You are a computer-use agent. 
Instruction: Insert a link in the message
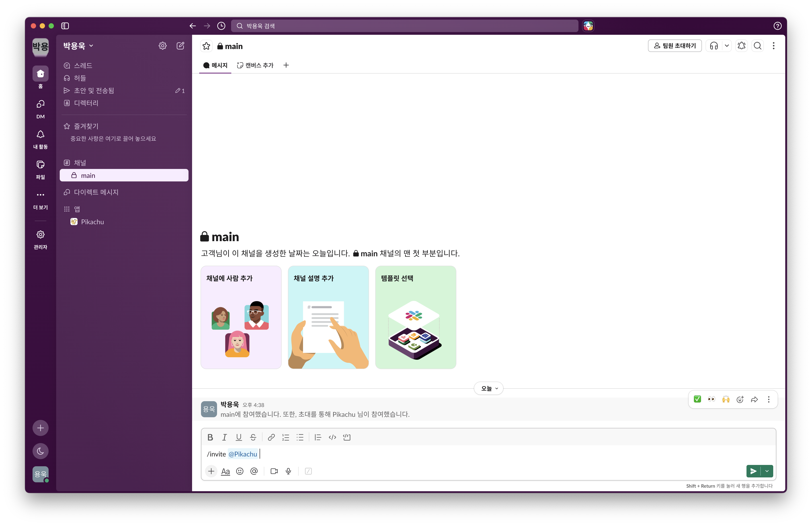click(271, 437)
